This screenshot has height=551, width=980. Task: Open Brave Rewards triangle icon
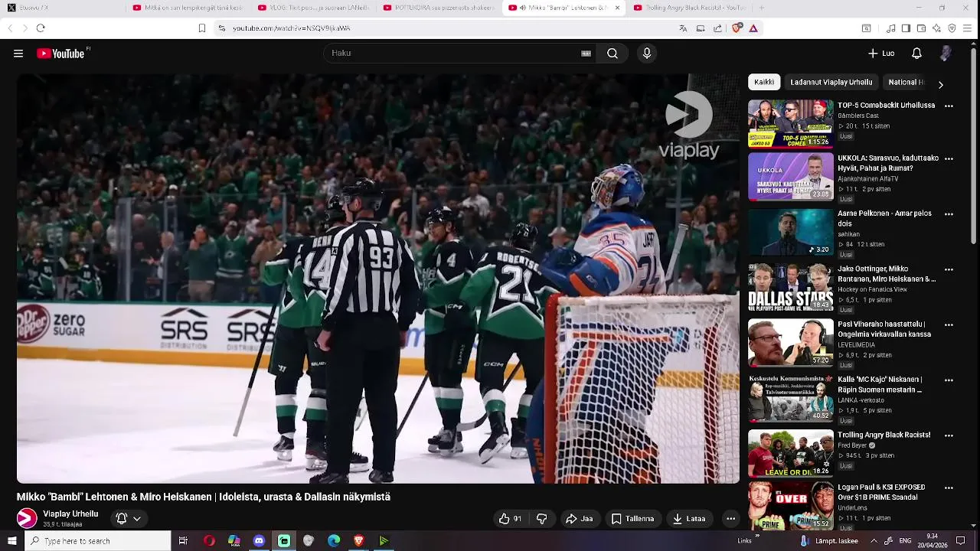click(x=753, y=28)
